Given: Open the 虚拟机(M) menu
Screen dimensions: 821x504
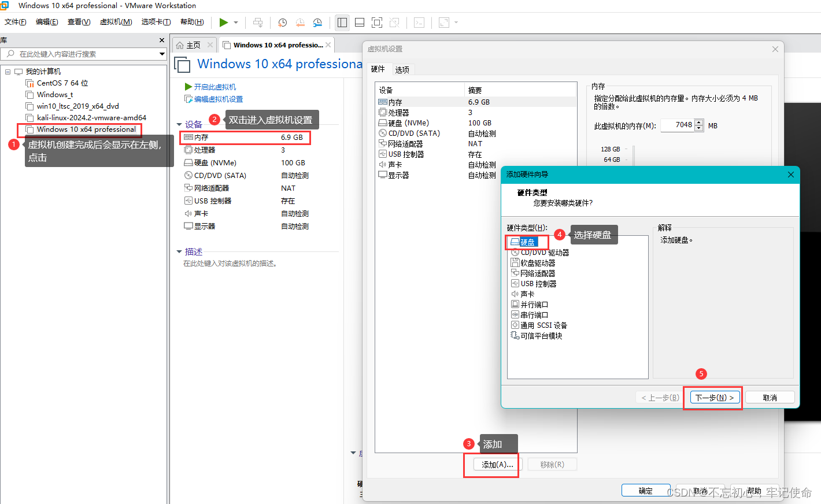Looking at the screenshot, I should pyautogui.click(x=116, y=22).
